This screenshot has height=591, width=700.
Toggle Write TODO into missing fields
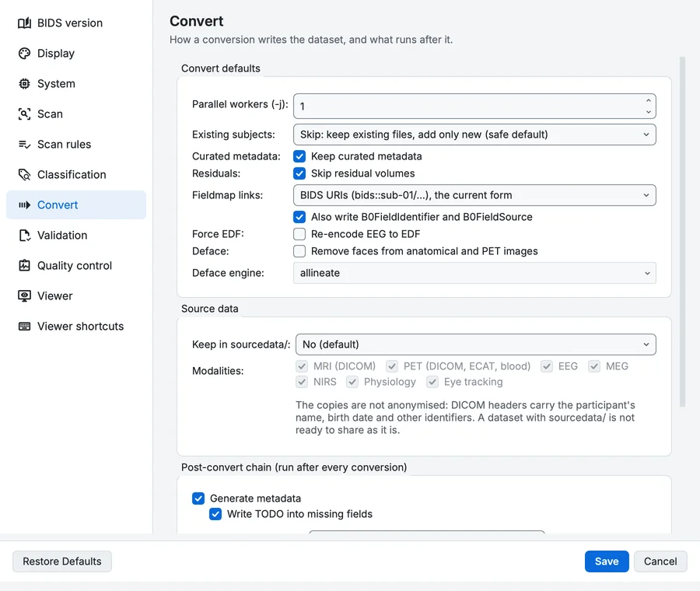click(215, 514)
